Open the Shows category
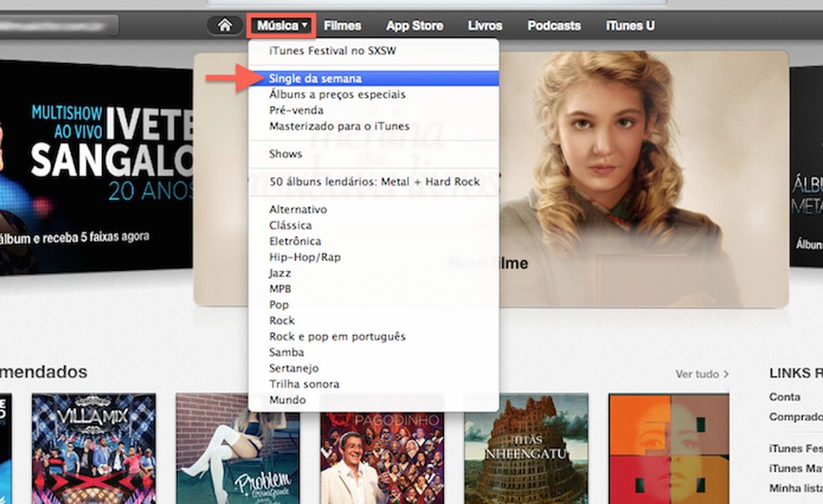823x504 pixels. click(284, 154)
